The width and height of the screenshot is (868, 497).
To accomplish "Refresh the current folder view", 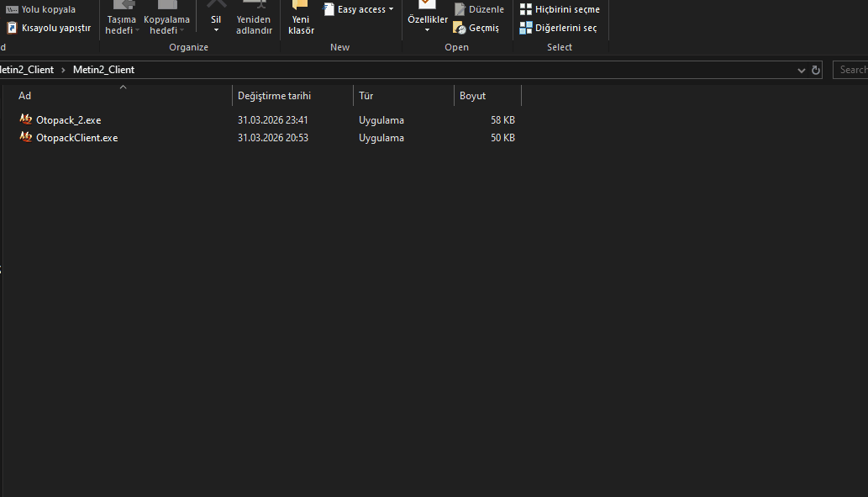I will point(815,71).
